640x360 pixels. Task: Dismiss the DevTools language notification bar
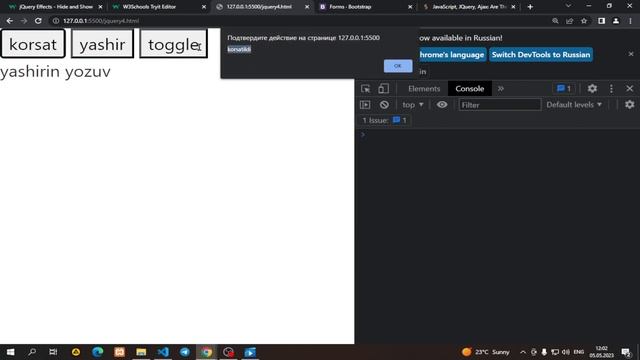tap(631, 54)
